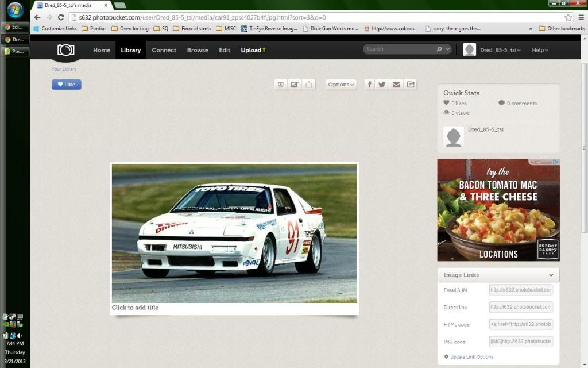Click Edit in the navigation bar

click(x=225, y=50)
